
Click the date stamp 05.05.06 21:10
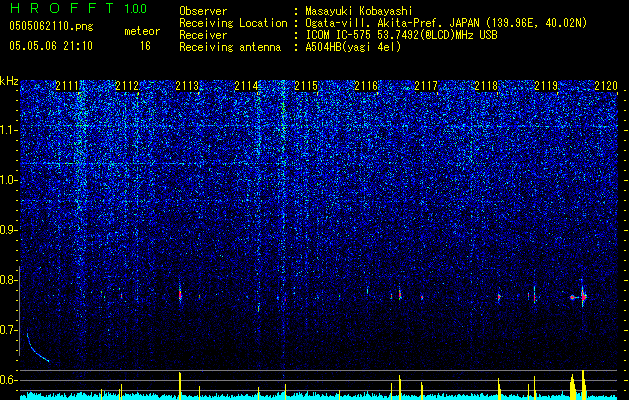(51, 46)
